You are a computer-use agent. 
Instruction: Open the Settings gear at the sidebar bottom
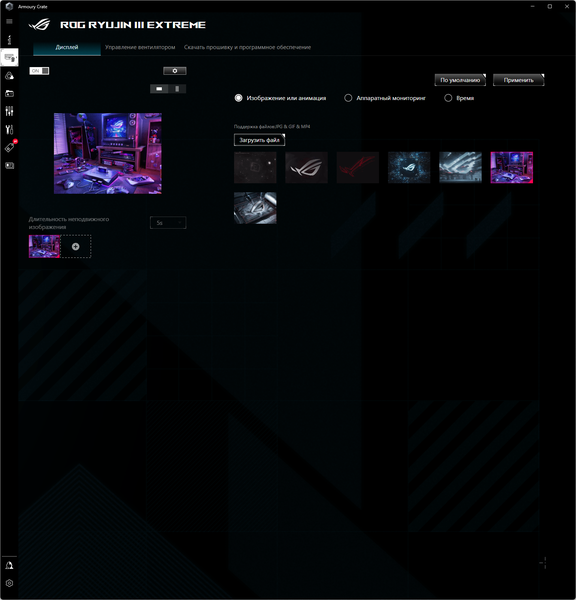pyautogui.click(x=9, y=583)
